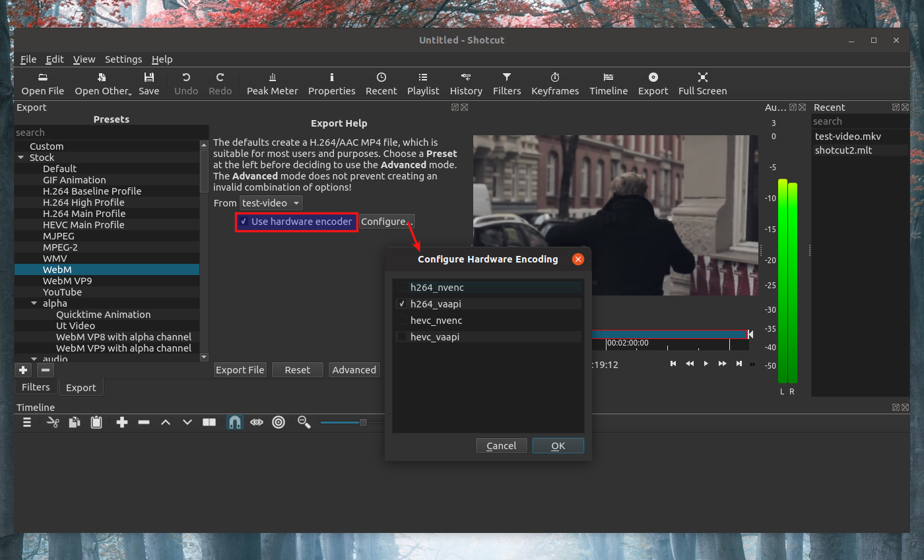Image resolution: width=924 pixels, height=560 pixels.
Task: Click the presets search field
Action: click(x=106, y=133)
